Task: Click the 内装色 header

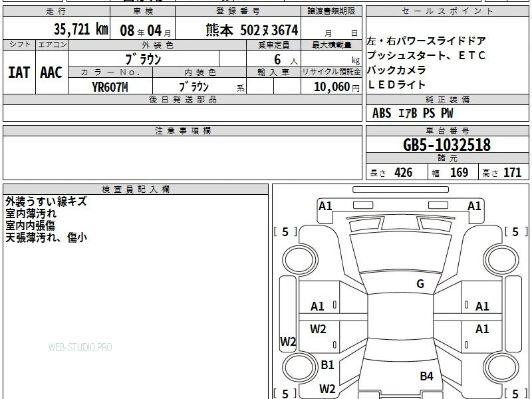Action: click(199, 72)
